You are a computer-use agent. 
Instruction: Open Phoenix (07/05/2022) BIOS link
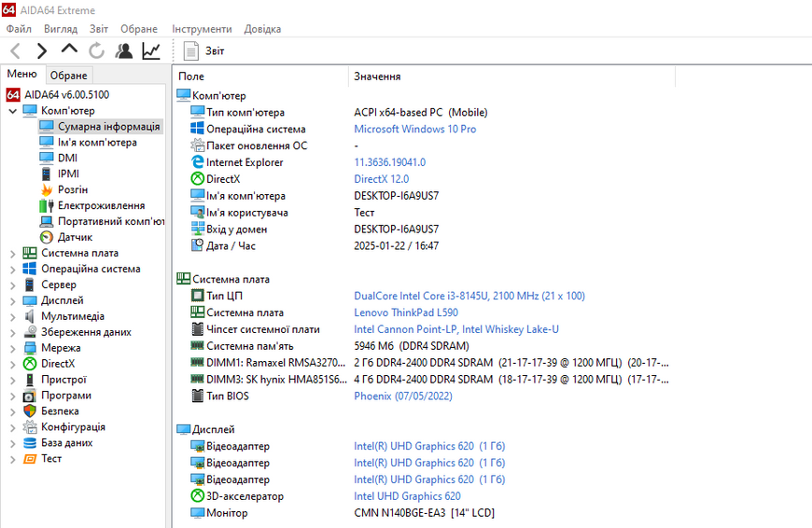(403, 396)
